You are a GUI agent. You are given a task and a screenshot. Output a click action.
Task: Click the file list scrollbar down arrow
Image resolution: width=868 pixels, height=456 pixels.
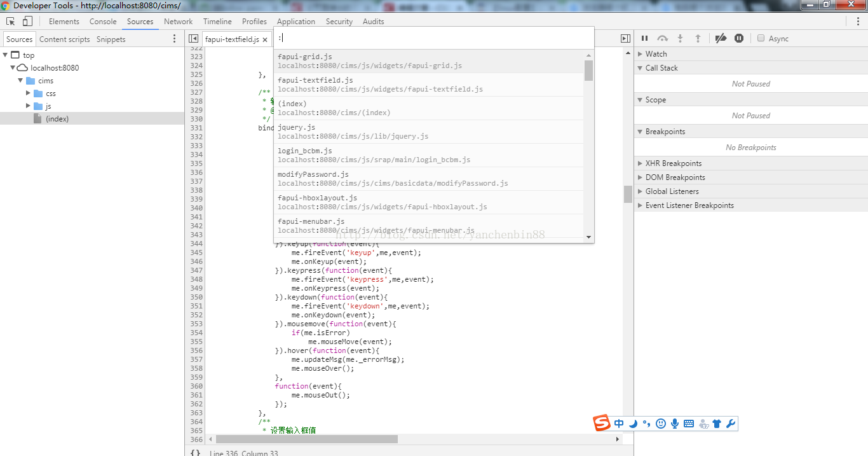(589, 237)
